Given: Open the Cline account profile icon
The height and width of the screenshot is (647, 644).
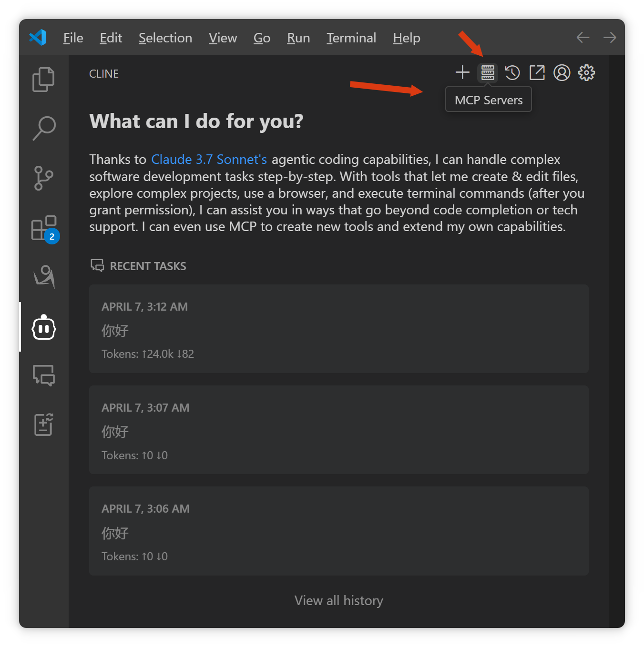Looking at the screenshot, I should tap(562, 73).
